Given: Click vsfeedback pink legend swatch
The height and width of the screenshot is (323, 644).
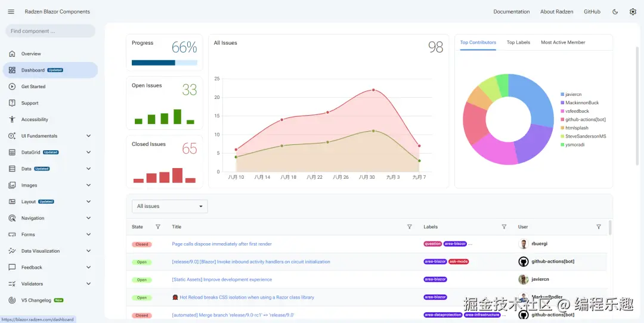Looking at the screenshot, I should (x=562, y=111).
